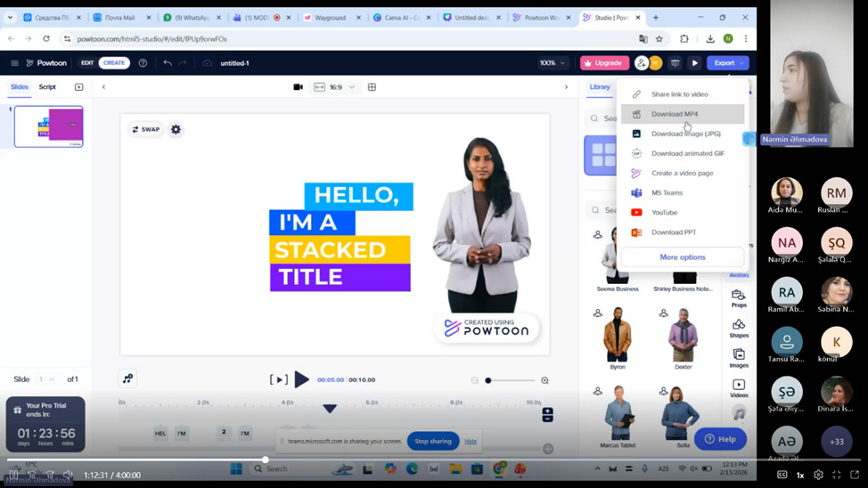Click the canvas settings gear icon
Image resolution: width=868 pixels, height=488 pixels.
pyautogui.click(x=176, y=129)
